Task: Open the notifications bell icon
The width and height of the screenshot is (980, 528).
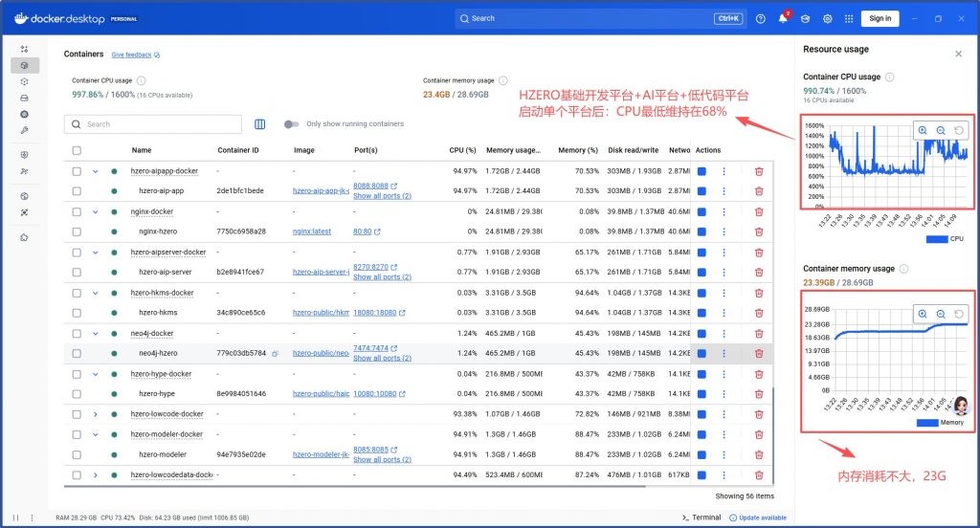Action: click(x=782, y=18)
